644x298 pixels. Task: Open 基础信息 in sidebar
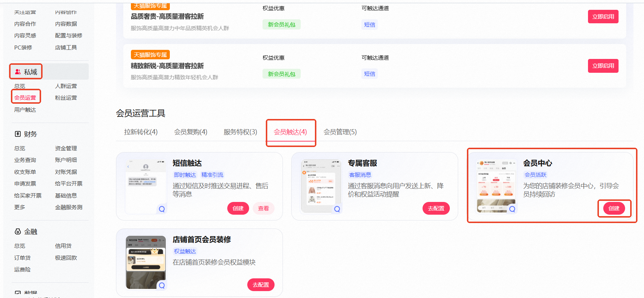click(66, 195)
